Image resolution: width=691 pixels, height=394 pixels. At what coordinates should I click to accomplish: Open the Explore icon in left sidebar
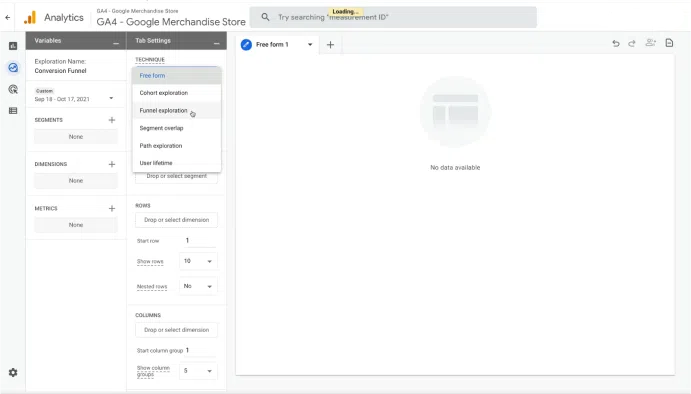13,67
